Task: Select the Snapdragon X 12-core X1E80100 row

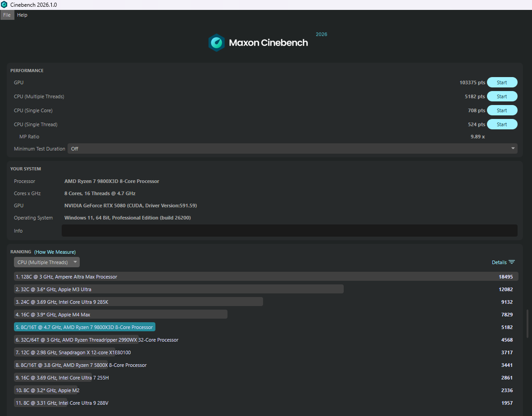Action: coord(266,352)
